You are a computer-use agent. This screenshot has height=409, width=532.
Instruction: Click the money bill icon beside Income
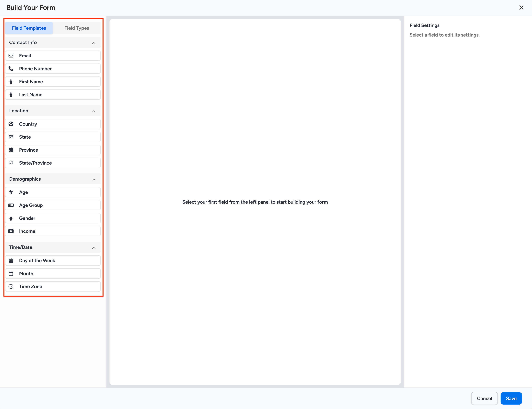pos(11,231)
